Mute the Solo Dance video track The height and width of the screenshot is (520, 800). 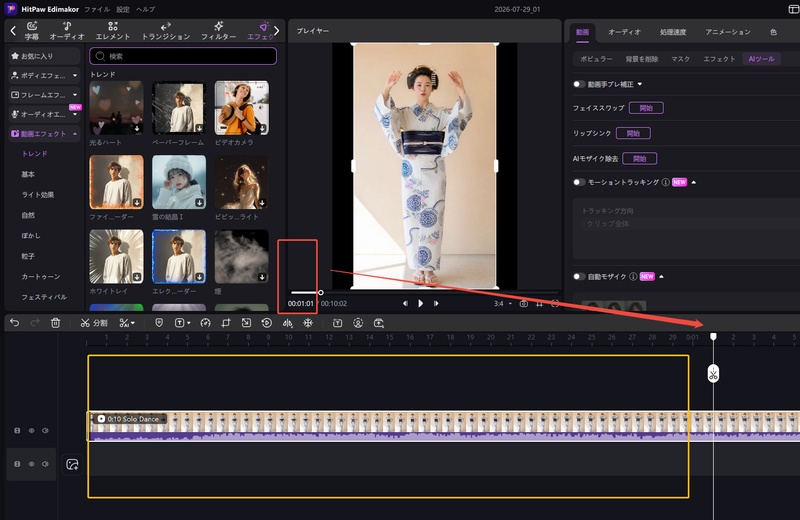click(x=45, y=431)
